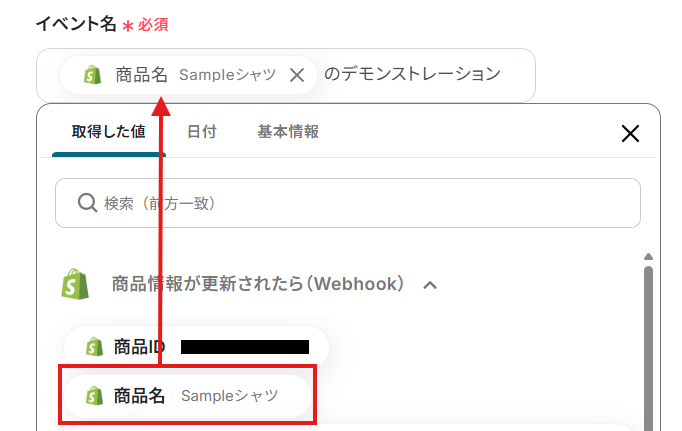
Task: Click after のデモンストレーション text in field
Action: [x=515, y=75]
